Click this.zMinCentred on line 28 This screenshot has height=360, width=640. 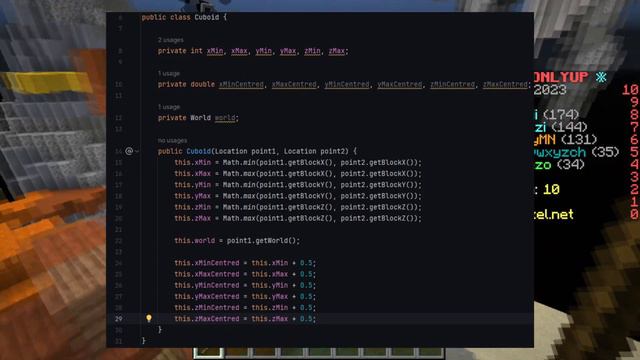pos(207,308)
